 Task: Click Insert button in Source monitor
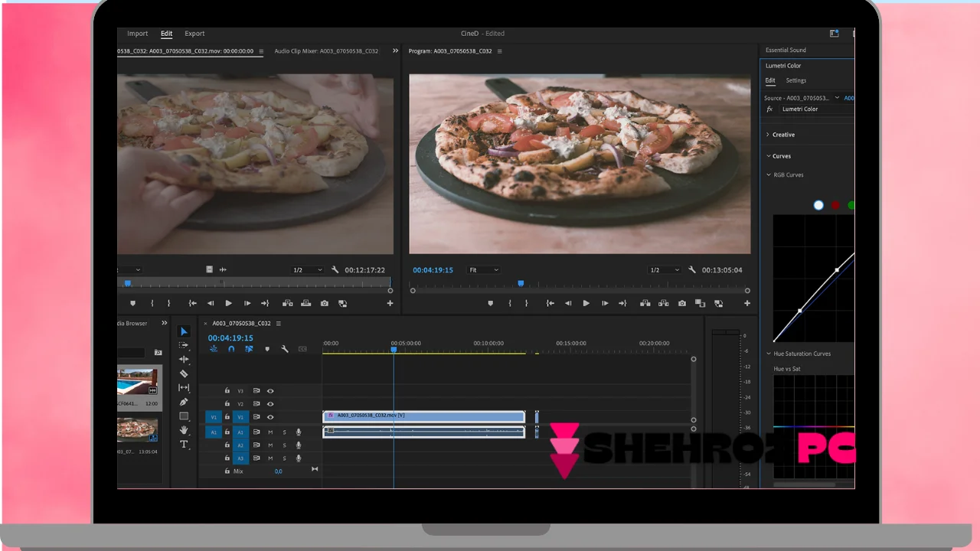tap(288, 304)
